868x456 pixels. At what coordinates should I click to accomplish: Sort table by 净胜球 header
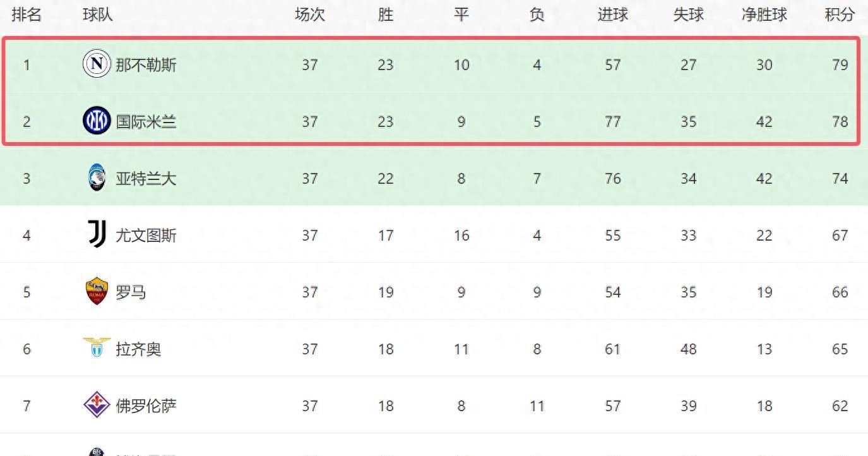(764, 15)
